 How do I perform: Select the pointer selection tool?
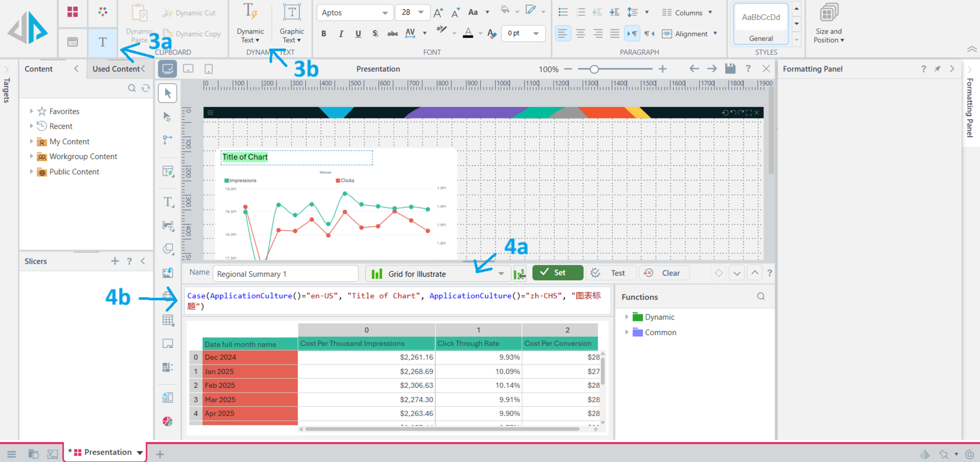168,93
